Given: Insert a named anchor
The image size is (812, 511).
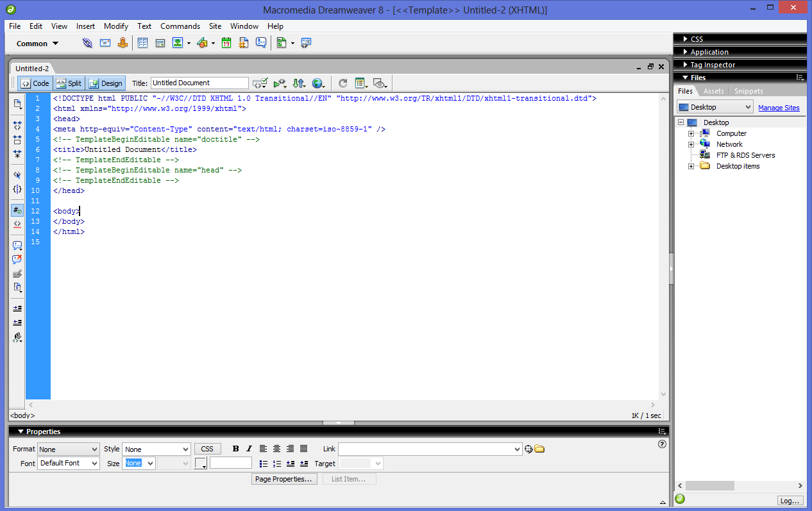Looking at the screenshot, I should pos(123,43).
